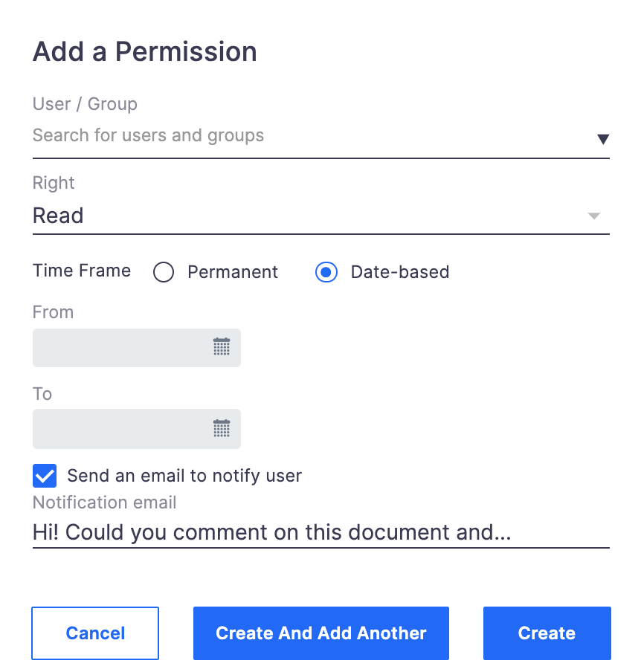Select the Permanent time frame option

pyautogui.click(x=164, y=272)
